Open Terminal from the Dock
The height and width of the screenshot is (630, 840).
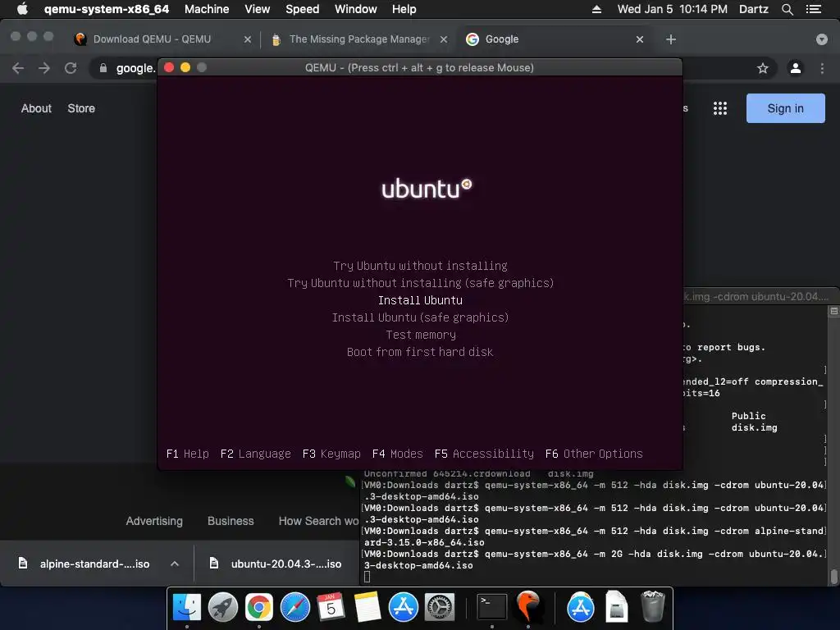(x=492, y=608)
